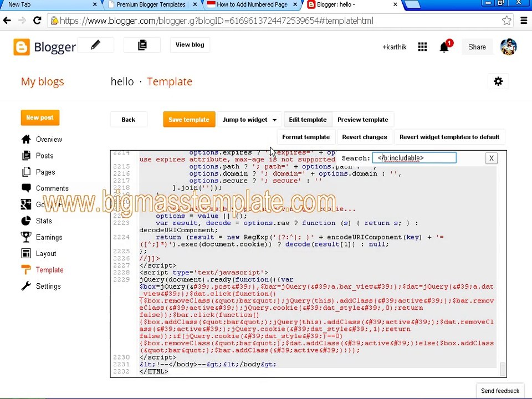Click the closing </HTML> line in editor

(154, 371)
